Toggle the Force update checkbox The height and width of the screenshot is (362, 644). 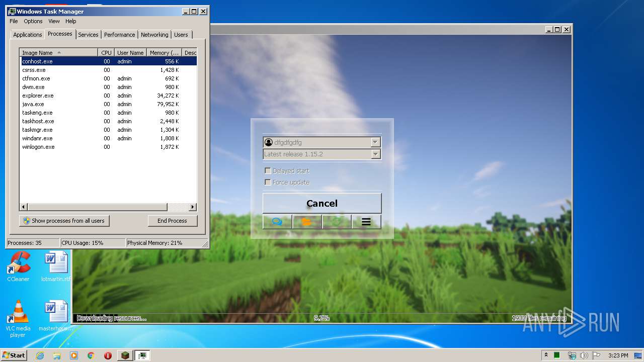pos(268,183)
